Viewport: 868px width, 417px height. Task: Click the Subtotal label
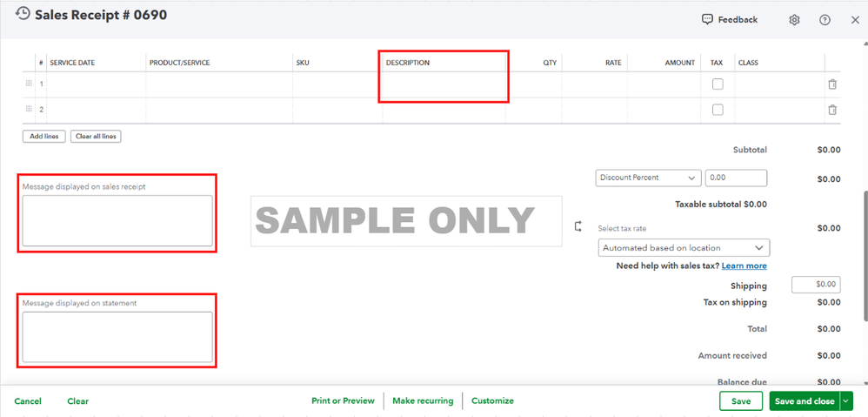pos(750,150)
